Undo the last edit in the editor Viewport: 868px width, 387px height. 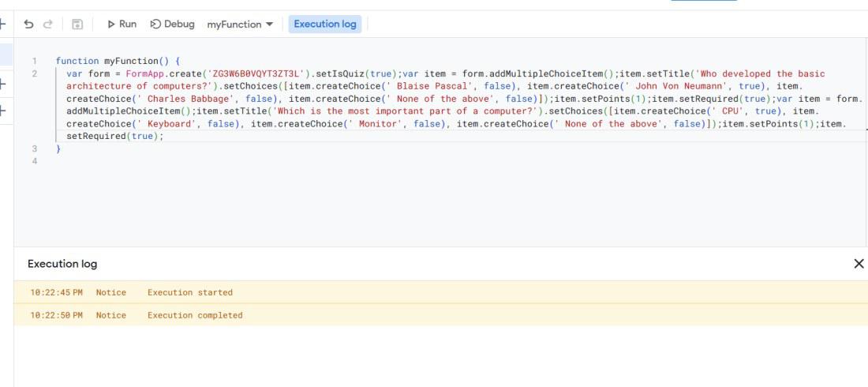click(x=28, y=24)
